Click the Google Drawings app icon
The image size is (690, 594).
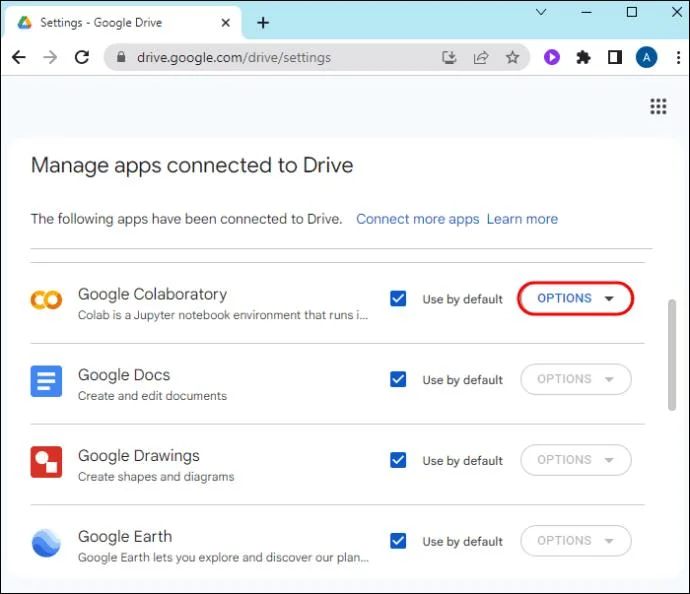(46, 462)
